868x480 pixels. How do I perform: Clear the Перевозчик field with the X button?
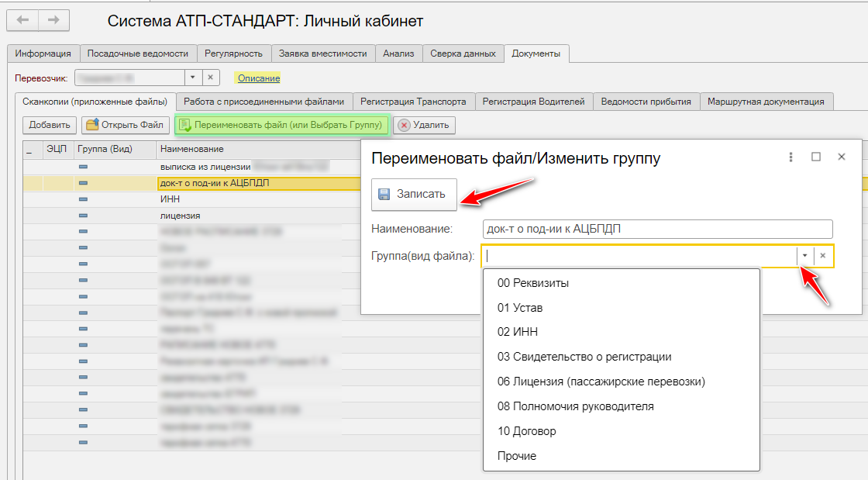point(212,78)
